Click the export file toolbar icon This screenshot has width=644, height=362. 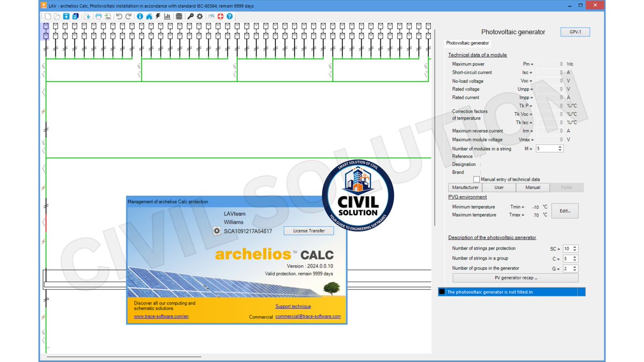tap(107, 17)
